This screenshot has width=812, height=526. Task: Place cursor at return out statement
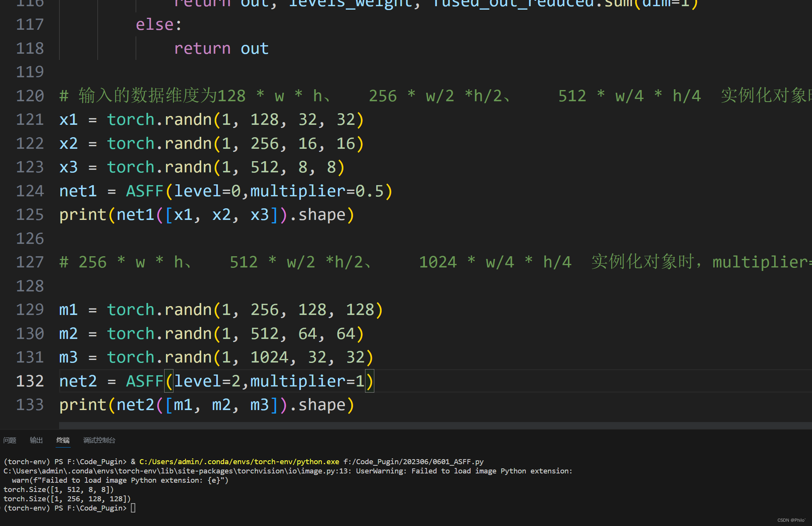tap(221, 49)
